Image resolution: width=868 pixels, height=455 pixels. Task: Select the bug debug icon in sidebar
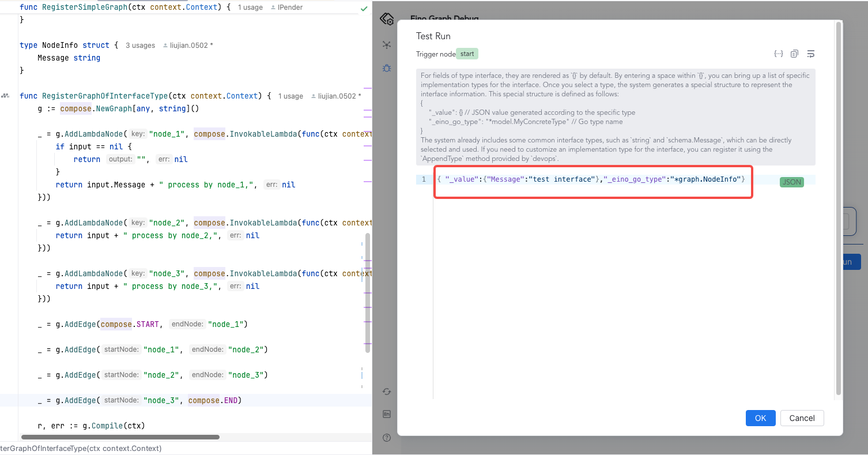387,68
